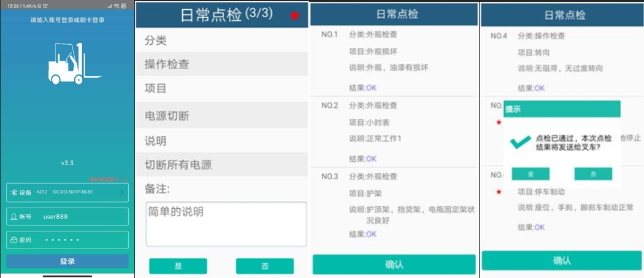Click the 备注 remarks text box
The image size is (644, 278).
tap(226, 224)
